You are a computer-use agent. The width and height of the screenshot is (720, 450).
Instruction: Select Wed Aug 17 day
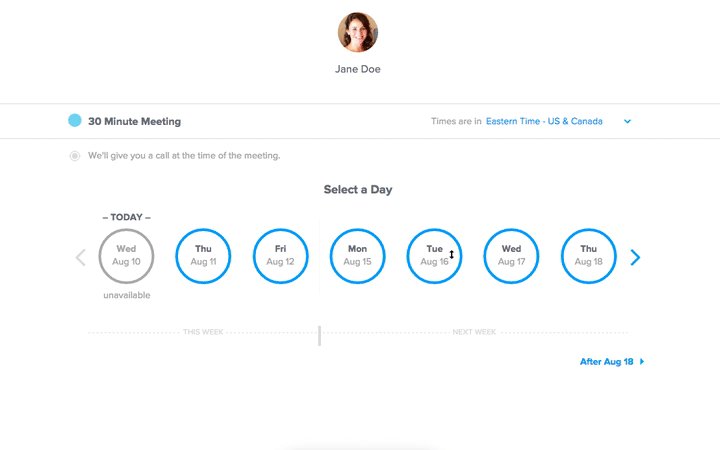coord(512,256)
